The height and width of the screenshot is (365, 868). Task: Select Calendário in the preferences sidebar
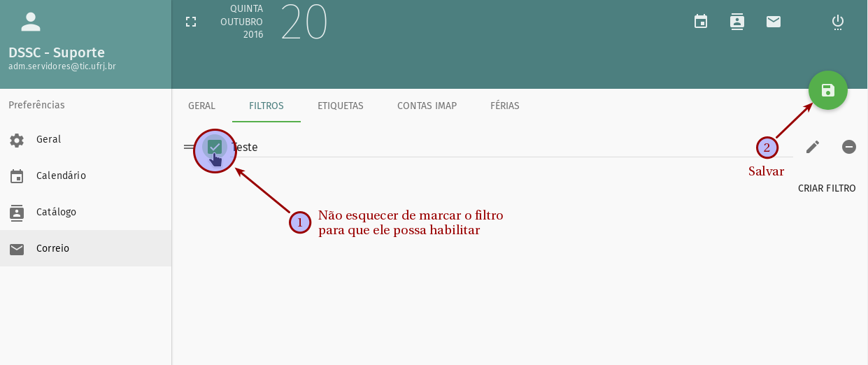[61, 176]
